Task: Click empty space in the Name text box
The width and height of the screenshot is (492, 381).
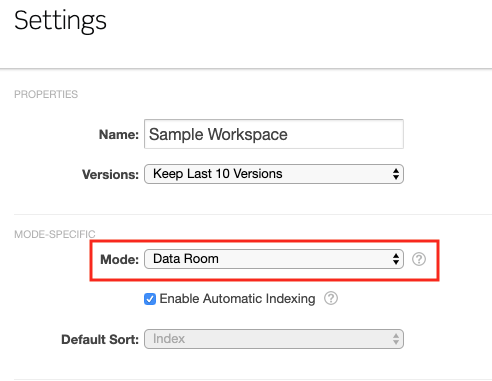Action: tap(345, 134)
